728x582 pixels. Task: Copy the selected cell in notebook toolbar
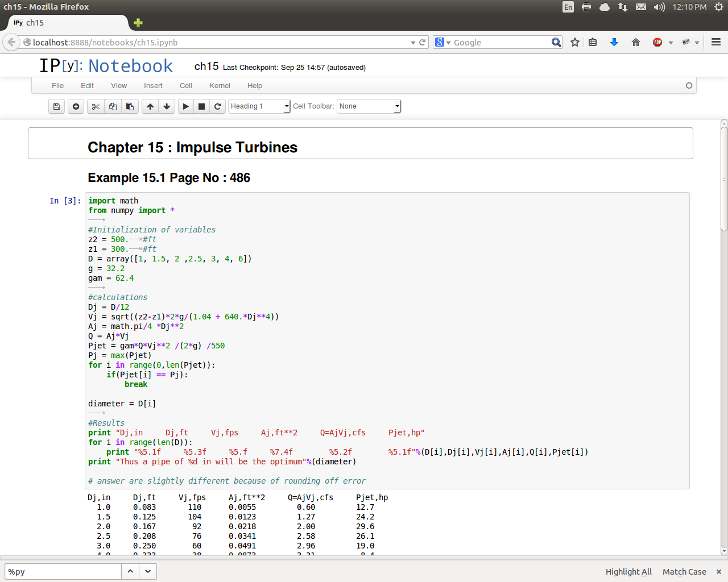(x=113, y=106)
